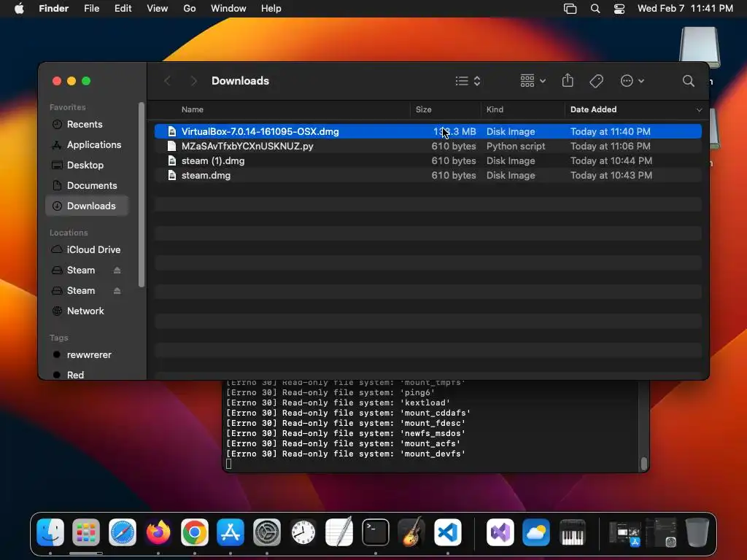This screenshot has height=560, width=747.
Task: Click the Terminal window scrollbar
Action: click(644, 463)
